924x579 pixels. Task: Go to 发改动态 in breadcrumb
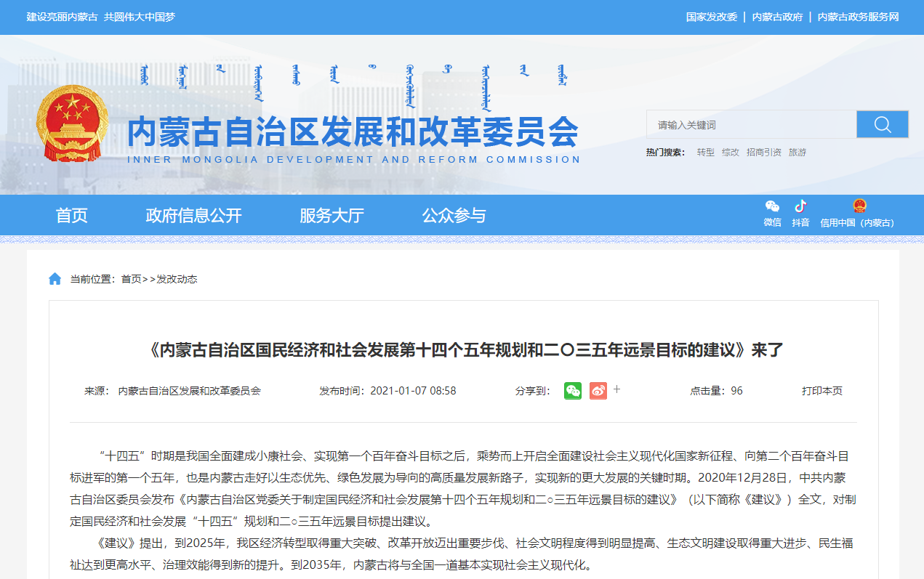(177, 279)
